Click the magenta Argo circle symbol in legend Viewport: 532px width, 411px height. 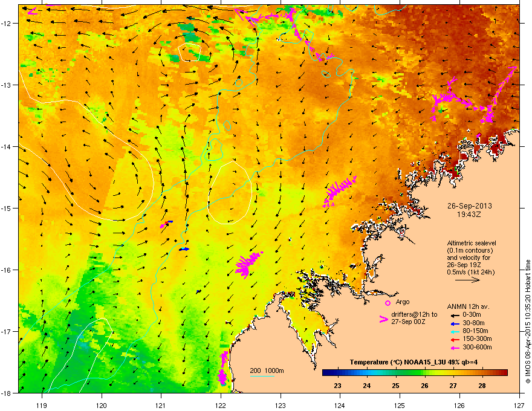tap(388, 303)
